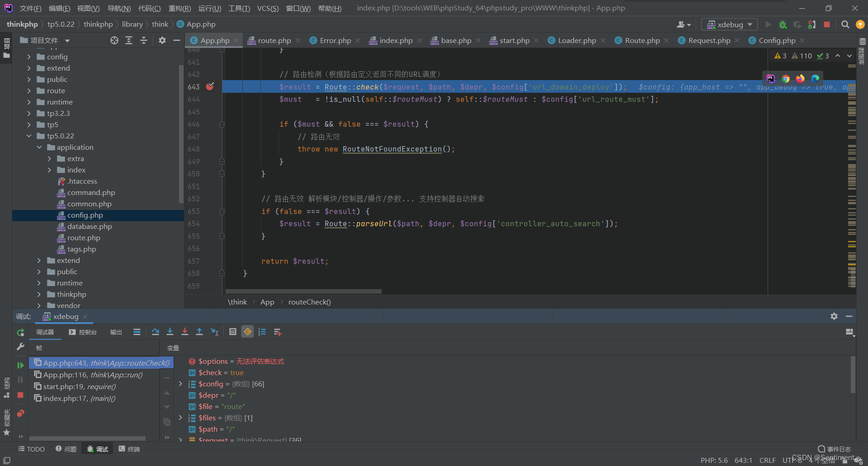Click the library breadcrumb in navigation bar
Viewport: 868px width, 466px height.
(x=132, y=24)
